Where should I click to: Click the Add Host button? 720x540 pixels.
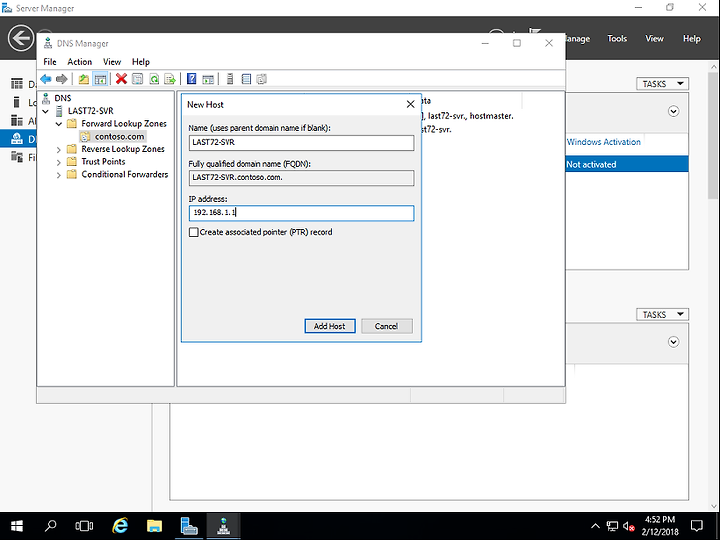point(330,326)
